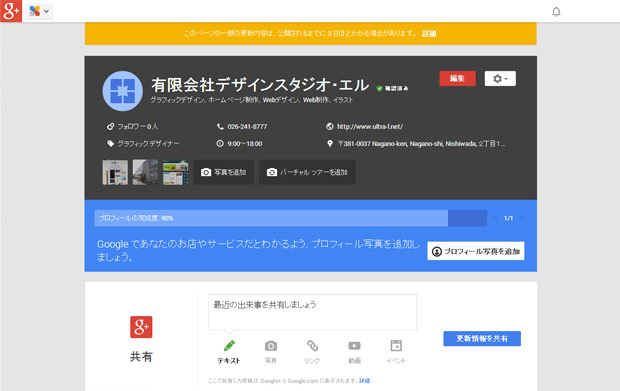
Task: Open the first photo thumbnail
Action: tap(115, 172)
